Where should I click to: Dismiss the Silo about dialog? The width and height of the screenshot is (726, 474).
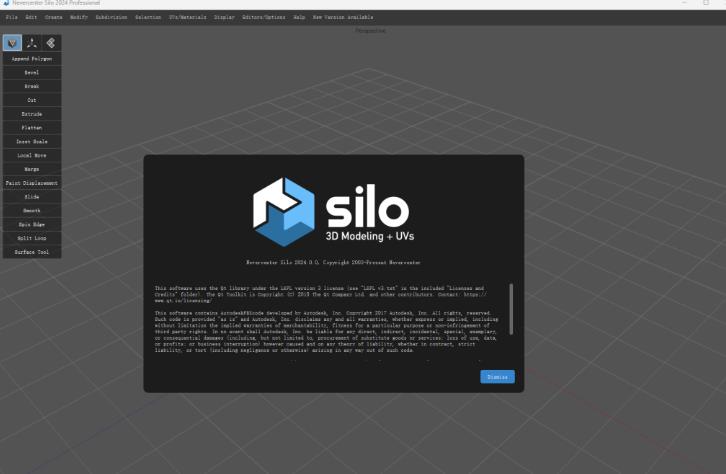(x=497, y=377)
